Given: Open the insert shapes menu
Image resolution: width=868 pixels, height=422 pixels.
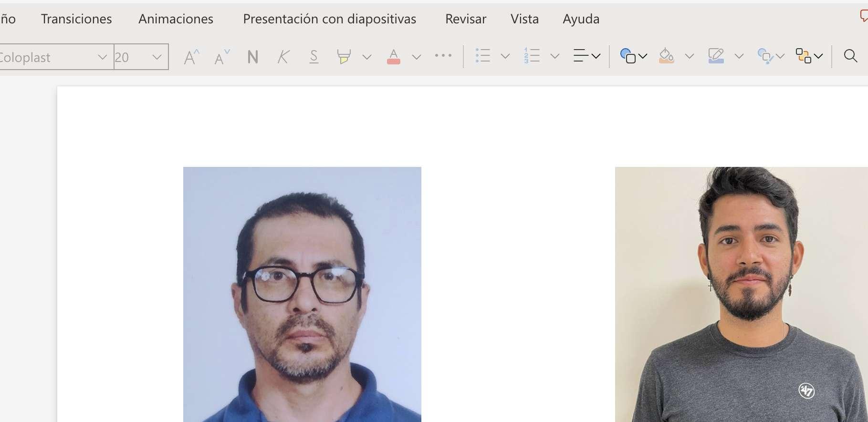Looking at the screenshot, I should [x=633, y=56].
